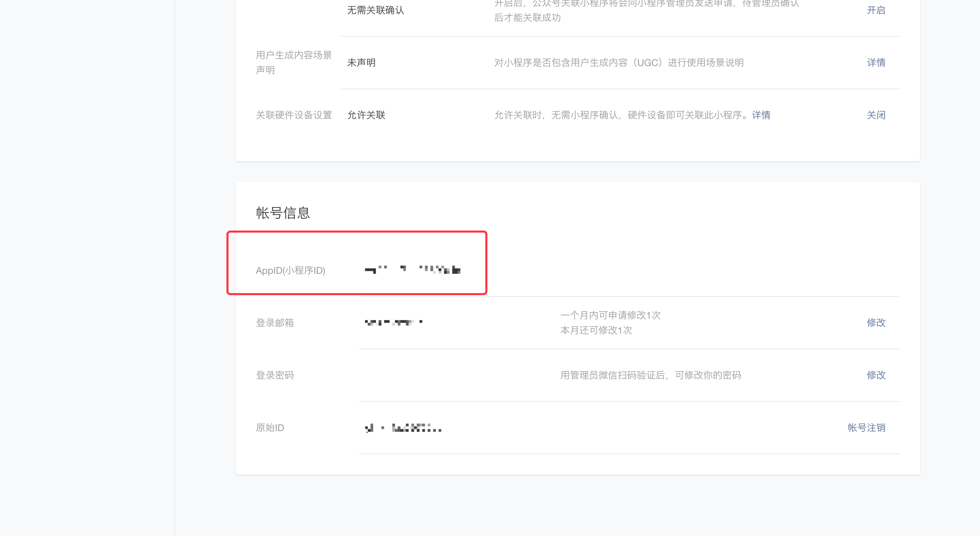
Task: Click the AppID(小程序ID) label
Action: tap(290, 270)
